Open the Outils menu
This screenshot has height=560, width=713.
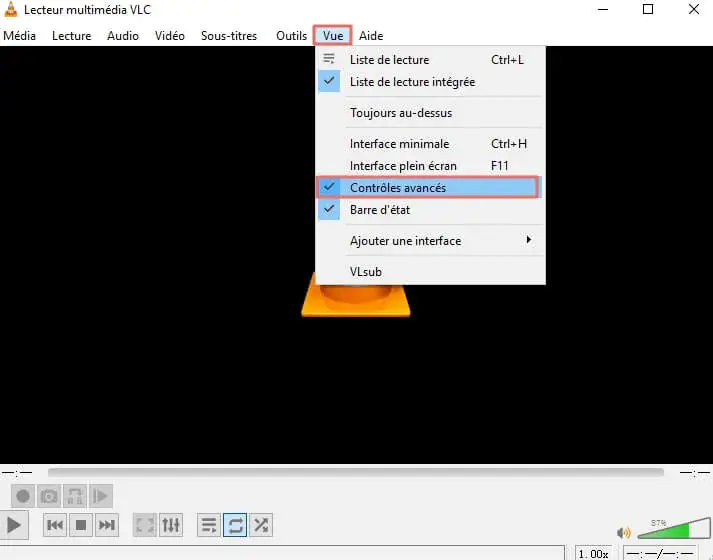click(292, 36)
